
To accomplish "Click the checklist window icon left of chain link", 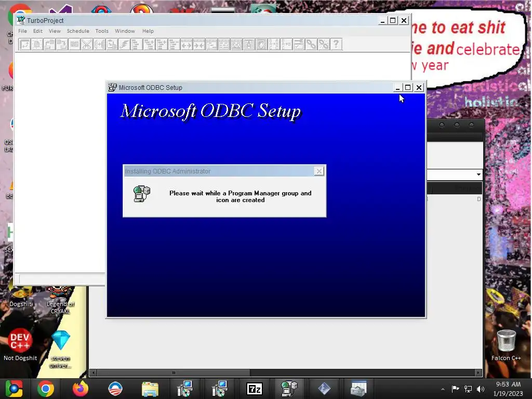I will tap(299, 45).
